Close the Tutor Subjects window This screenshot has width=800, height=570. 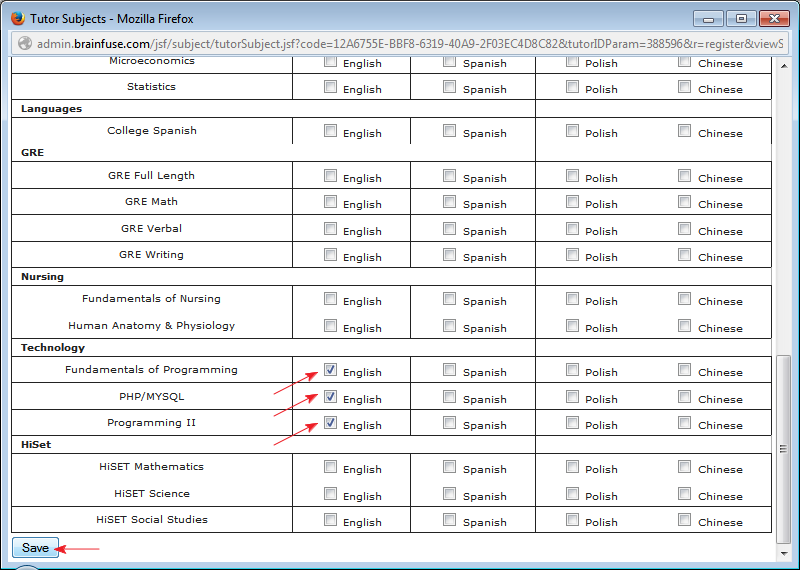pos(774,19)
